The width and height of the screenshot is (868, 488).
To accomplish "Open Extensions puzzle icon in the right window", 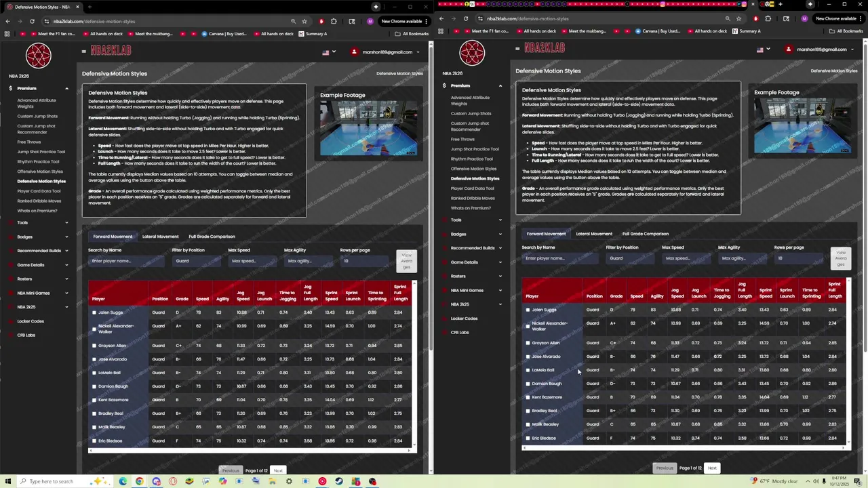I will click(768, 18).
